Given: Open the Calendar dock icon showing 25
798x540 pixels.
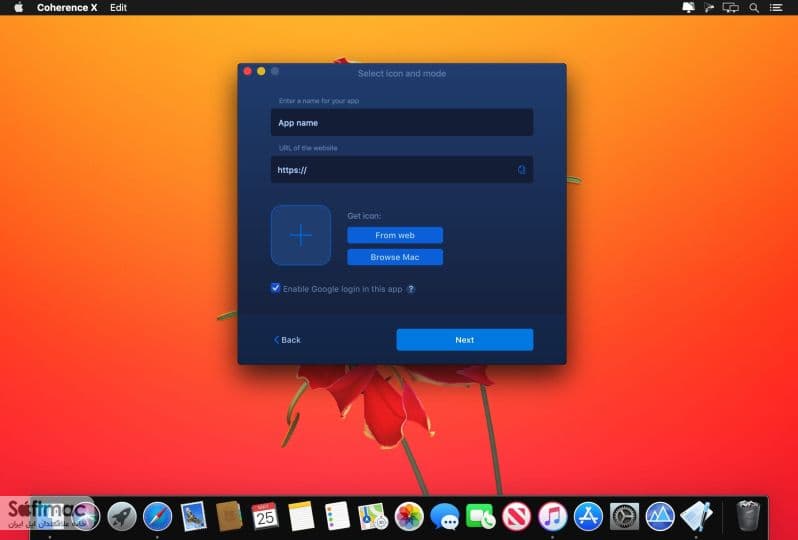Looking at the screenshot, I should [x=265, y=516].
